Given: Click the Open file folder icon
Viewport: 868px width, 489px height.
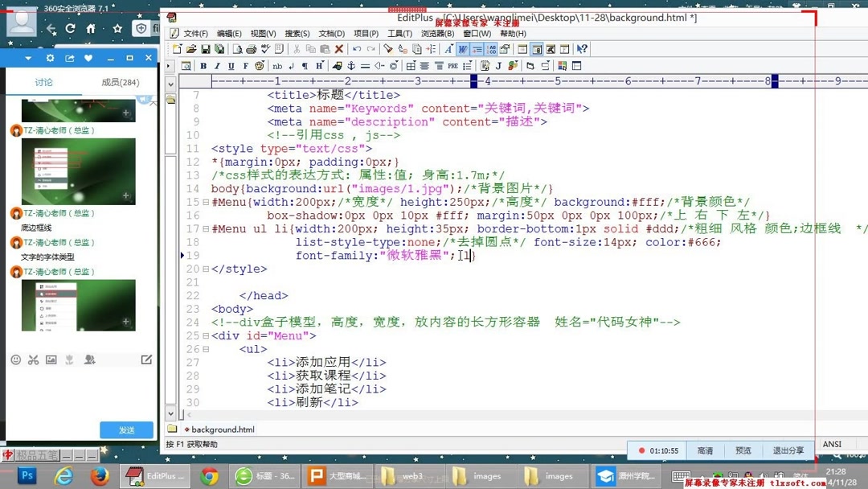Looking at the screenshot, I should coord(191,49).
